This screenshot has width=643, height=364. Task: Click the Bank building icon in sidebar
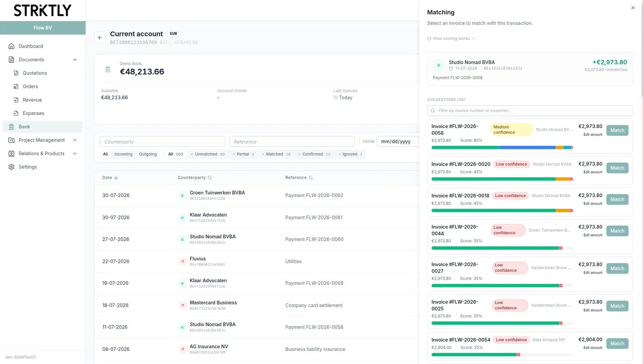click(x=11, y=127)
